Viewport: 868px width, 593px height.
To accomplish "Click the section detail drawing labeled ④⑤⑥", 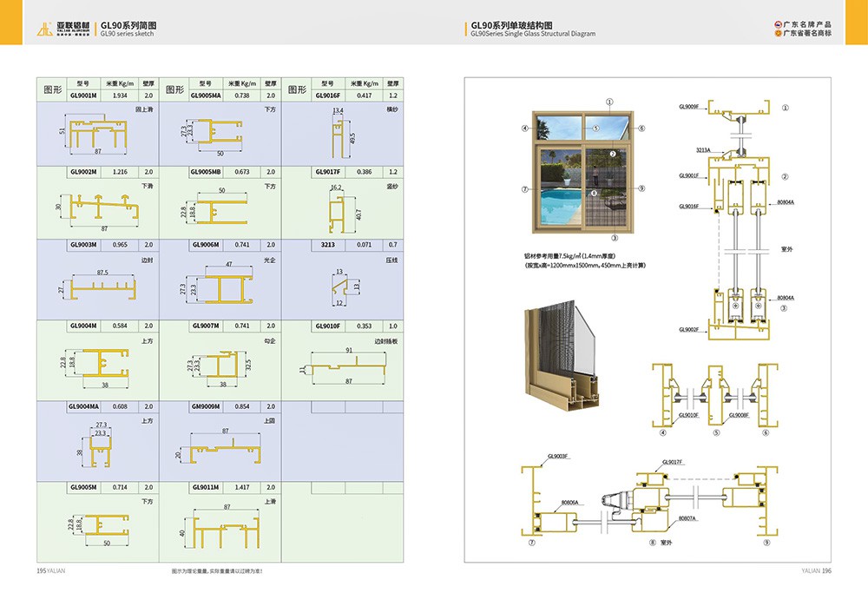I will pyautogui.click(x=714, y=400).
